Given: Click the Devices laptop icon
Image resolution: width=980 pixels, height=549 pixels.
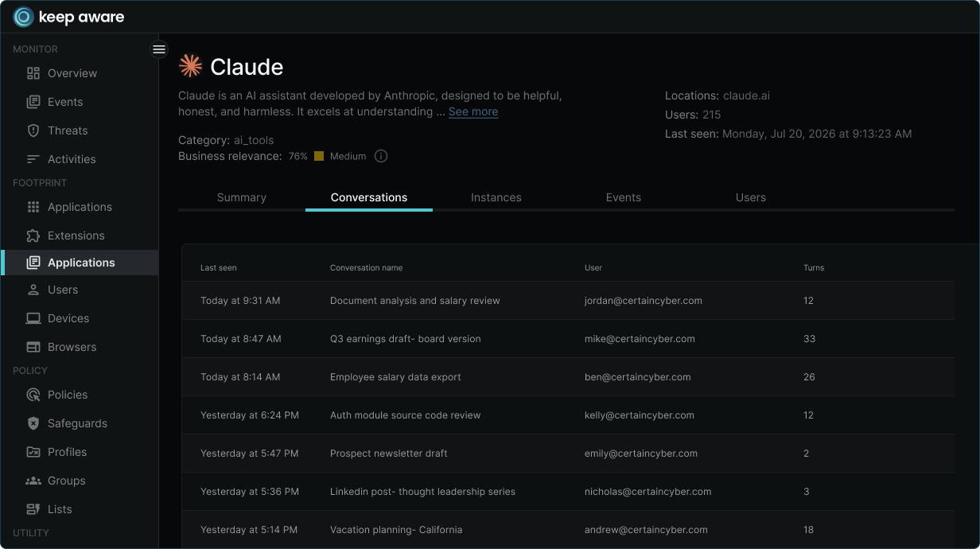Looking at the screenshot, I should tap(33, 318).
